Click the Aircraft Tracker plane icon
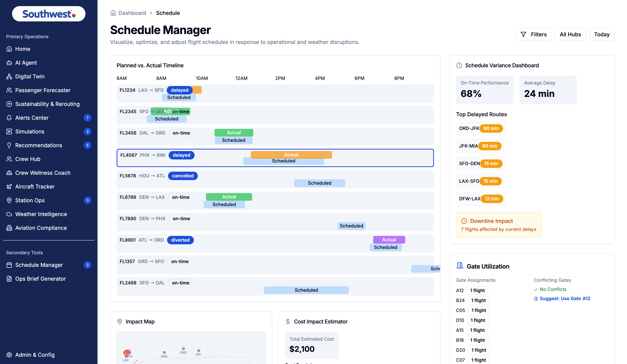 click(x=9, y=187)
